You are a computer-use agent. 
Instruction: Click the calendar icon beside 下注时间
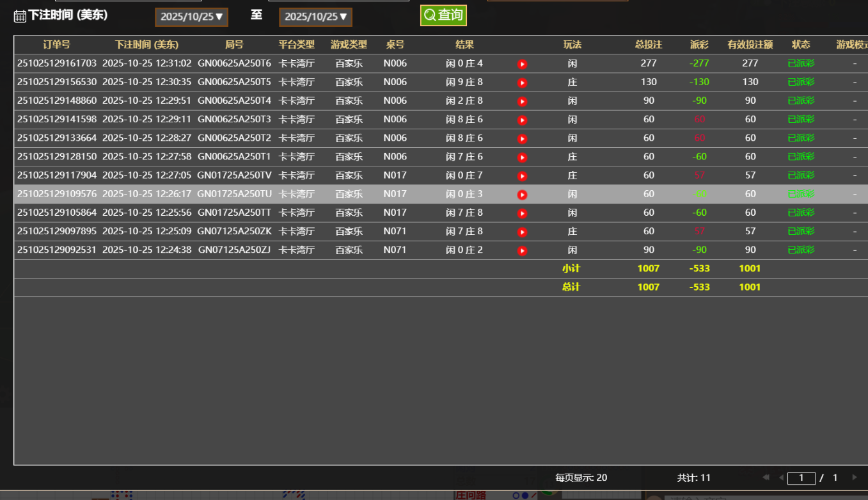pyautogui.click(x=20, y=17)
